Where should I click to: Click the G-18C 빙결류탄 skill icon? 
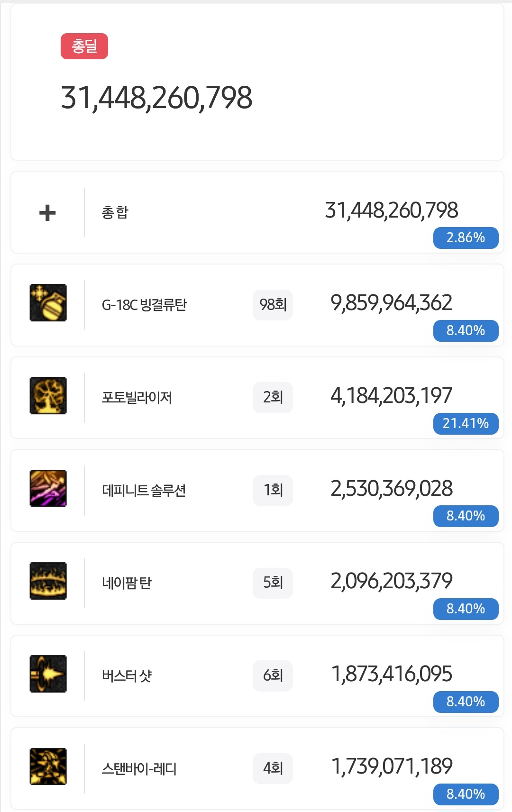click(48, 303)
